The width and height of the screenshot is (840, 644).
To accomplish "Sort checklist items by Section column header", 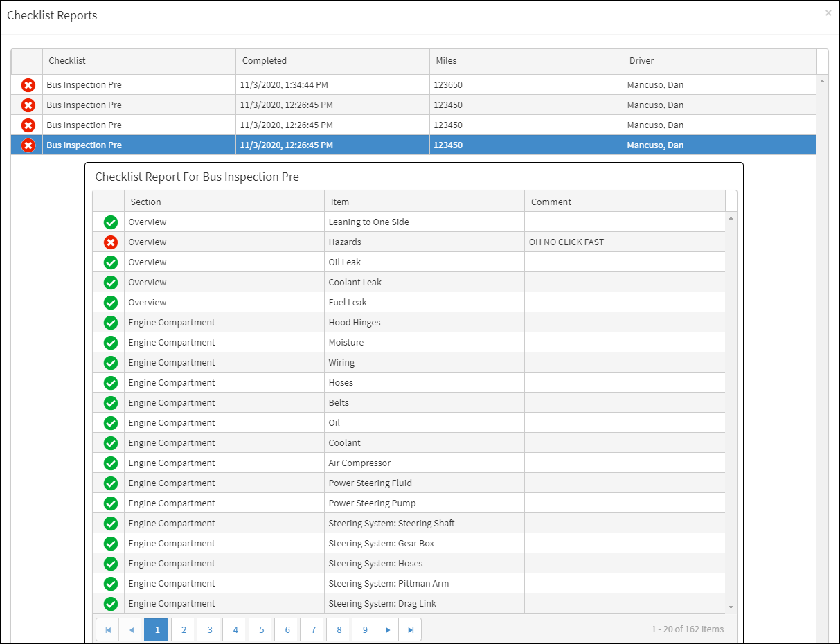I will 224,202.
